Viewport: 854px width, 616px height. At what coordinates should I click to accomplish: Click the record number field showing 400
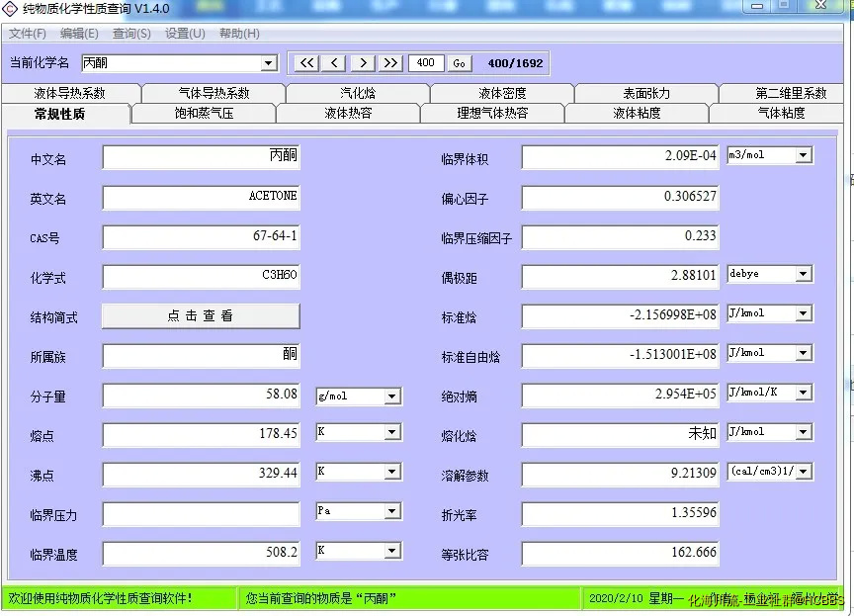[x=425, y=63]
